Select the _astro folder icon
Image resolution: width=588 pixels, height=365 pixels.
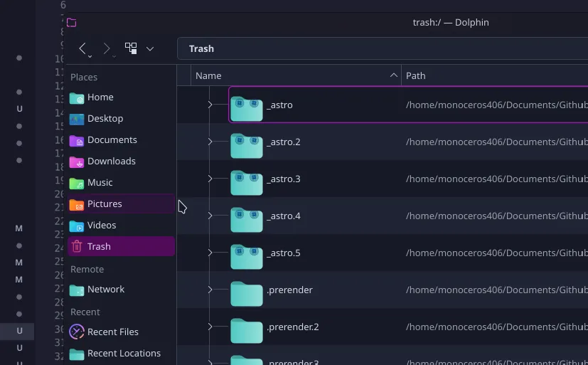coord(247,109)
